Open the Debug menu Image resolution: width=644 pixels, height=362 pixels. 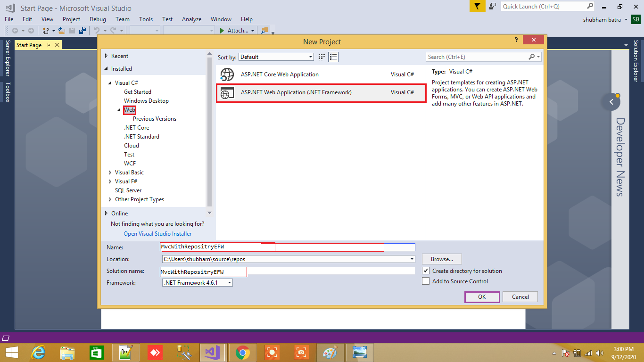click(x=98, y=19)
